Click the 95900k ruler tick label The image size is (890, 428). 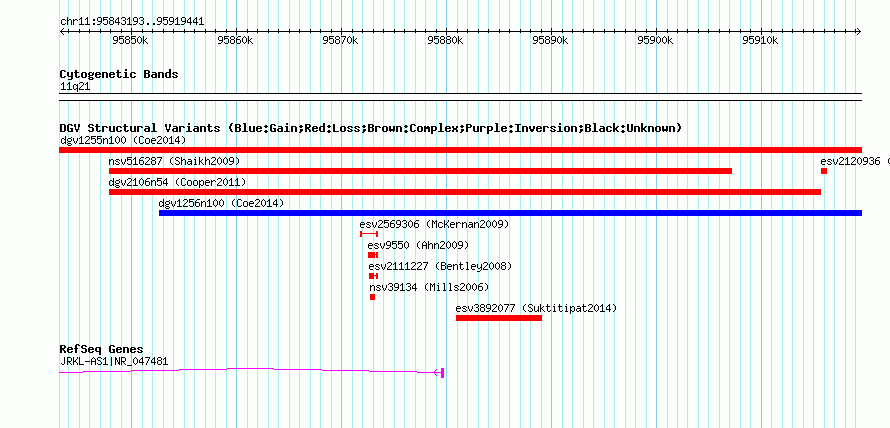point(656,40)
